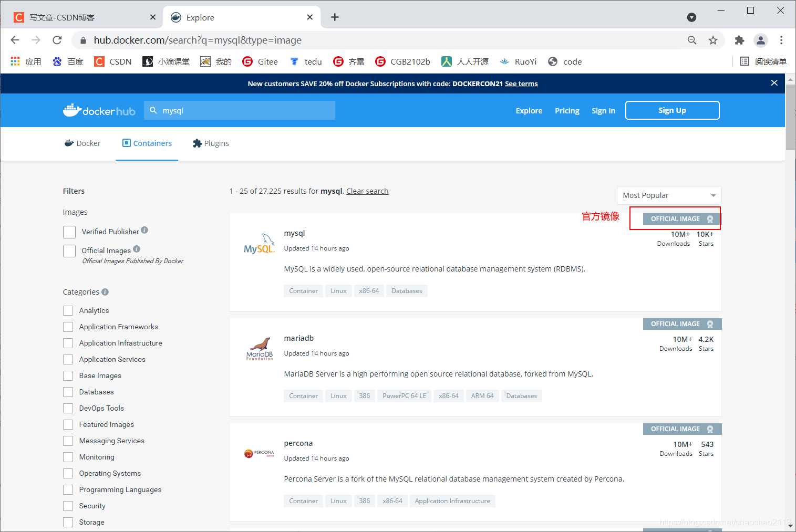Viewport: 796px width, 532px height.
Task: Open the tedu bookmark
Action: (x=306, y=61)
